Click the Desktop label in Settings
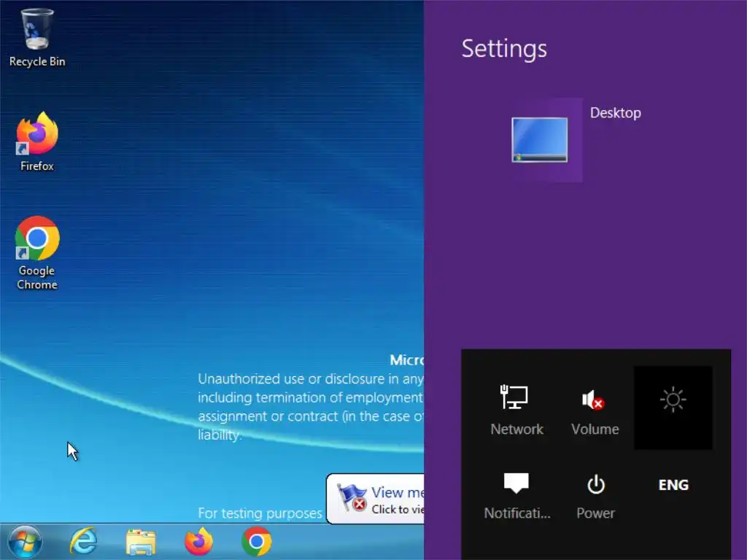Image resolution: width=747 pixels, height=560 pixels. click(x=616, y=113)
